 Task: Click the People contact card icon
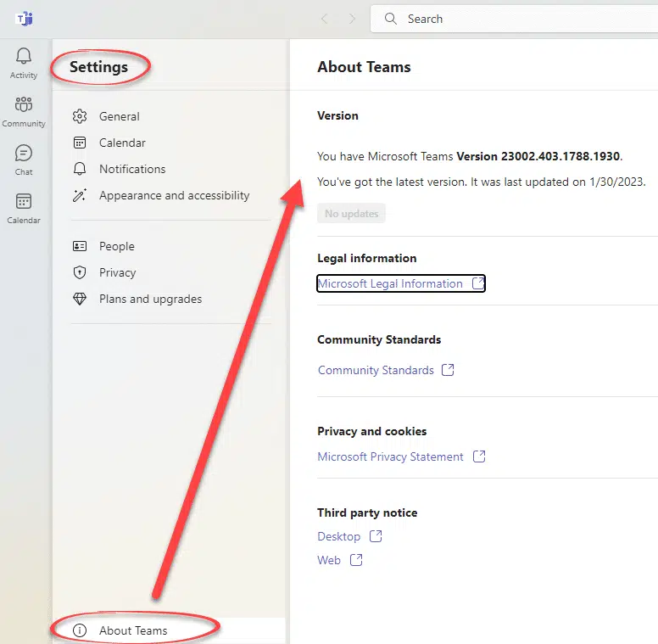point(80,246)
